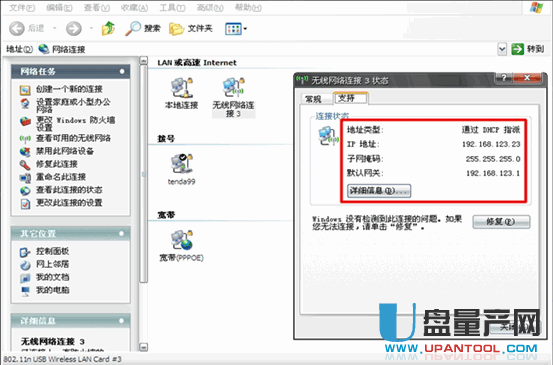The height and width of the screenshot is (365, 553).
Task: Open 控制面板 from other places
Action: (x=52, y=251)
